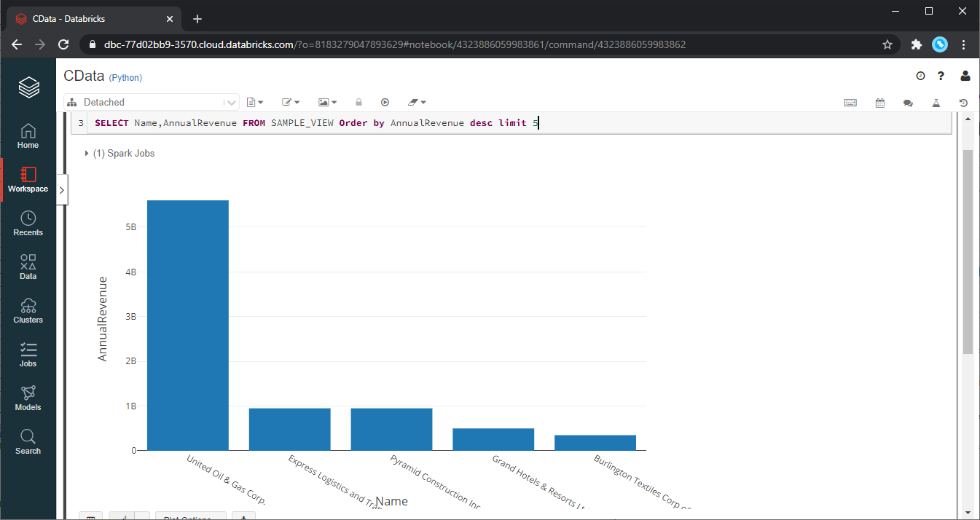Image resolution: width=980 pixels, height=520 pixels.
Task: Open the notebook comments panel
Action: (908, 103)
